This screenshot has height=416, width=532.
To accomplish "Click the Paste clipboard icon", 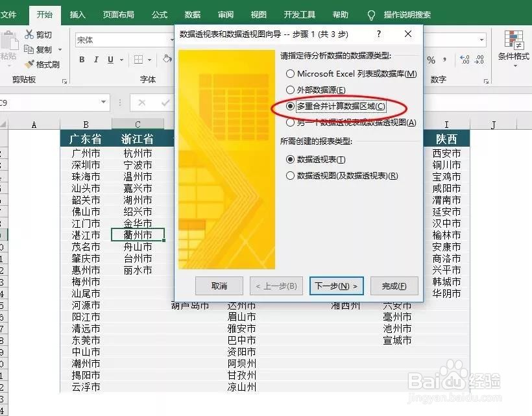I will tap(10, 41).
